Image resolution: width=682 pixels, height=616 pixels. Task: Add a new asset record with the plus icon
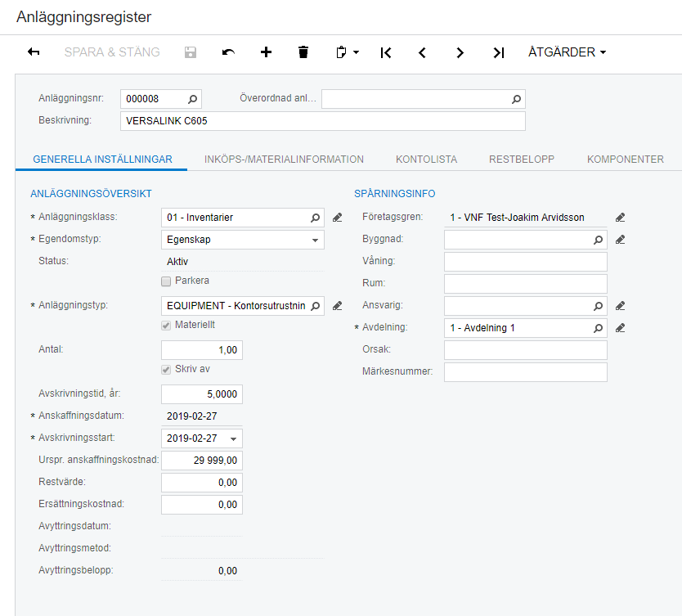(x=266, y=52)
